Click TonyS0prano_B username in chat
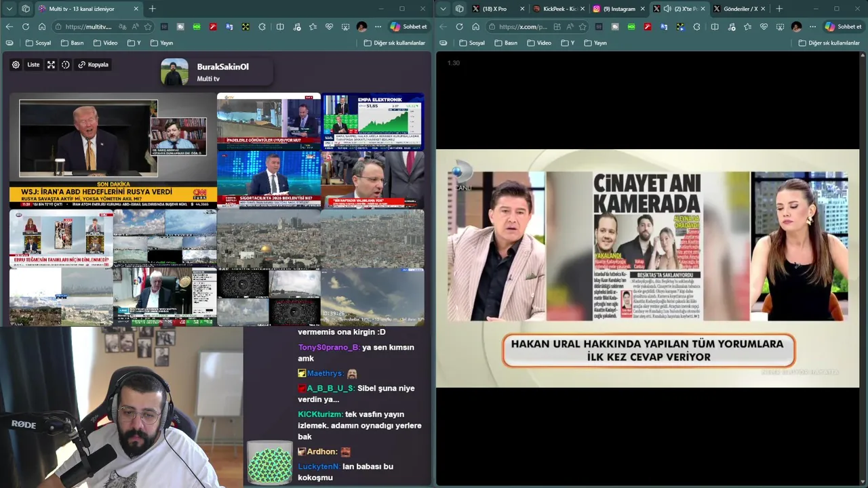Screen dimensions: 868x488 [x=329, y=347]
